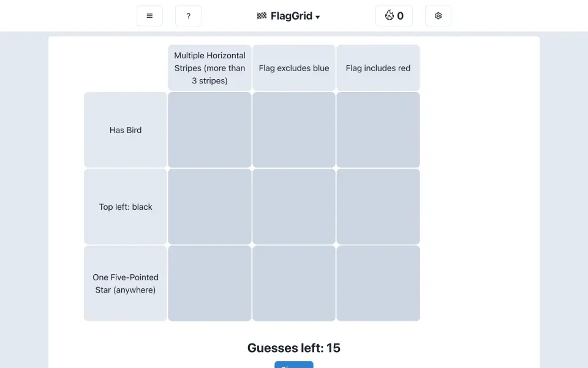This screenshot has width=588, height=368.
Task: Open the settings gear icon
Action: (438, 16)
